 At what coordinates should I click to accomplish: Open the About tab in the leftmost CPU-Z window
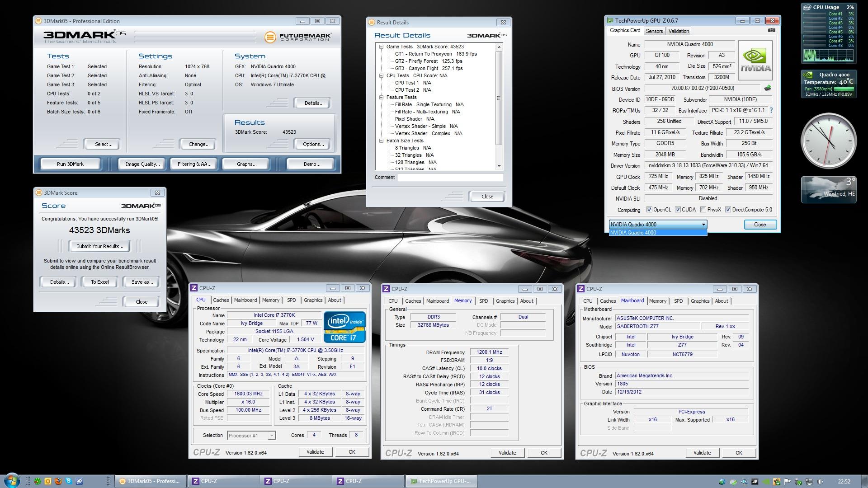tap(335, 300)
